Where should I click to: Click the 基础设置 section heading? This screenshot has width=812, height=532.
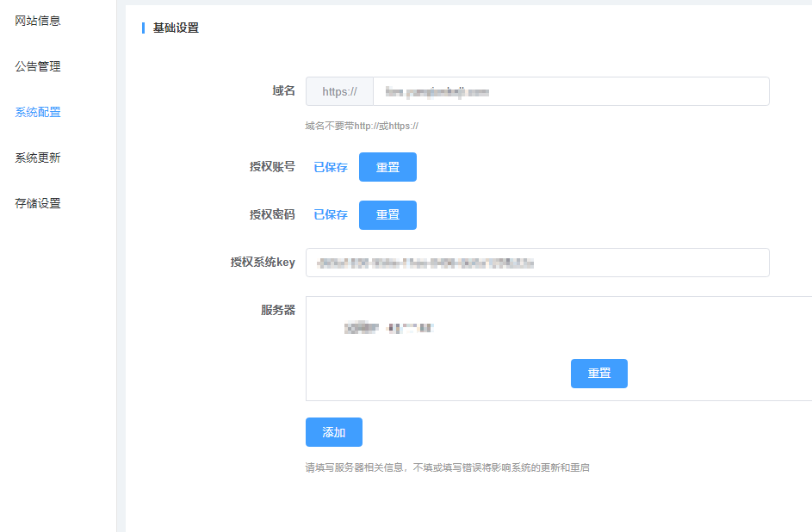point(176,28)
